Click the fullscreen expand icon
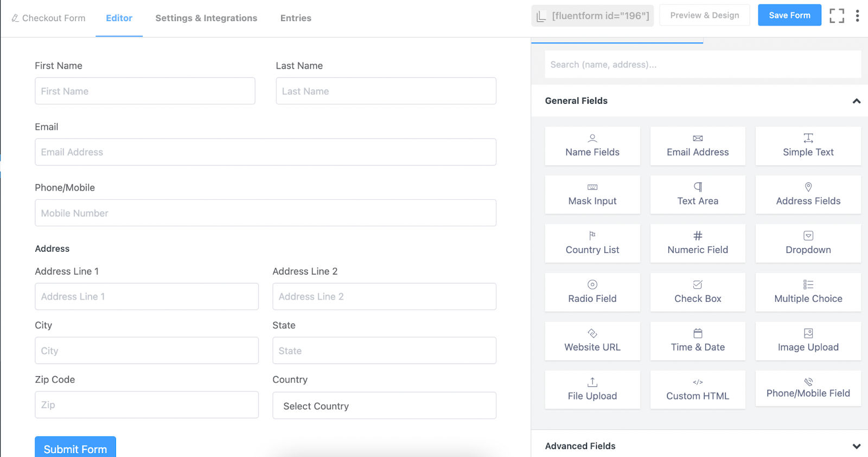 pyautogui.click(x=837, y=16)
